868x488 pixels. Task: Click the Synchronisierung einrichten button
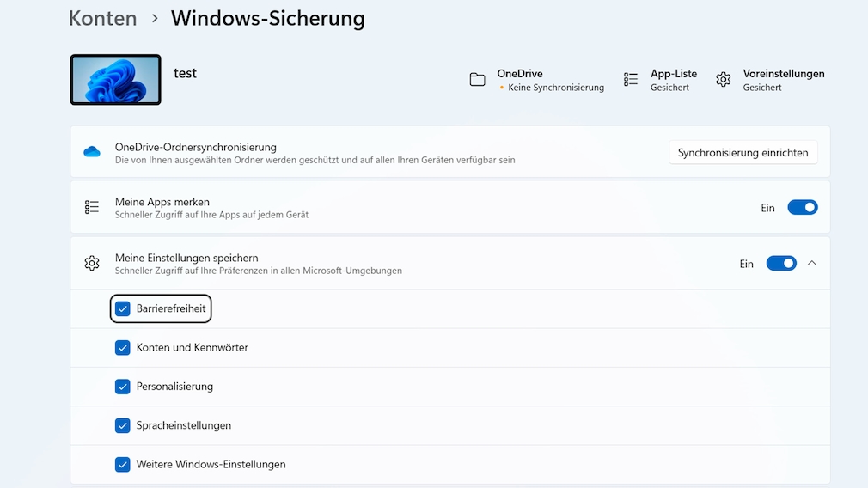click(x=743, y=153)
